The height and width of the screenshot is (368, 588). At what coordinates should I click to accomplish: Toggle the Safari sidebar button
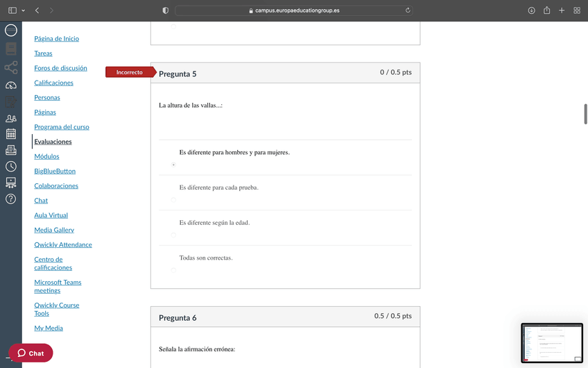(x=12, y=10)
